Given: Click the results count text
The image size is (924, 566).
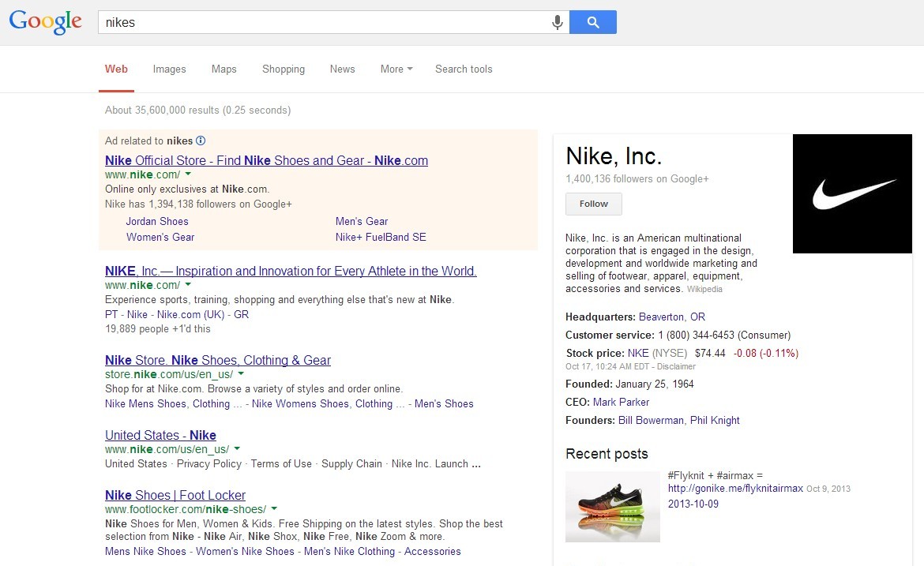Looking at the screenshot, I should 198,111.
